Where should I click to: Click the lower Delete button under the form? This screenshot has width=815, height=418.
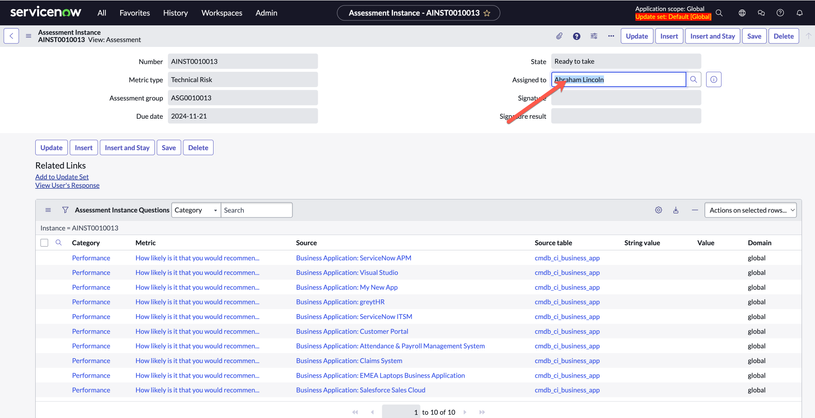point(198,148)
